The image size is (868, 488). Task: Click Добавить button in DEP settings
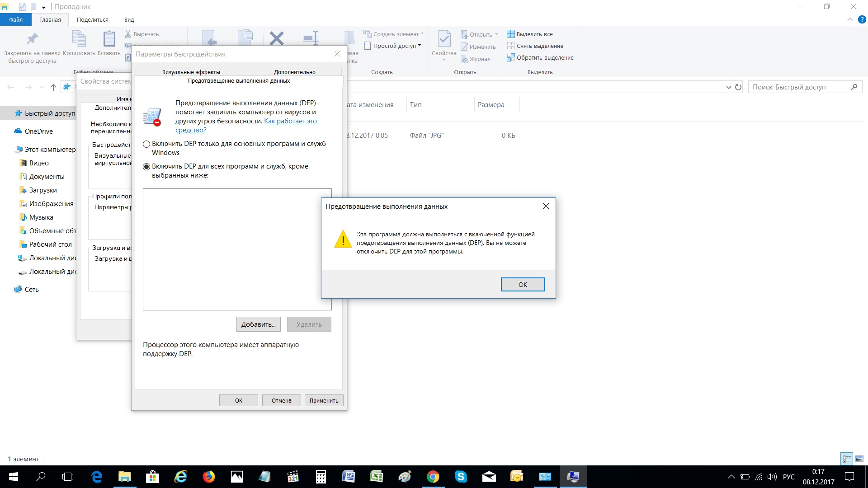coord(258,324)
